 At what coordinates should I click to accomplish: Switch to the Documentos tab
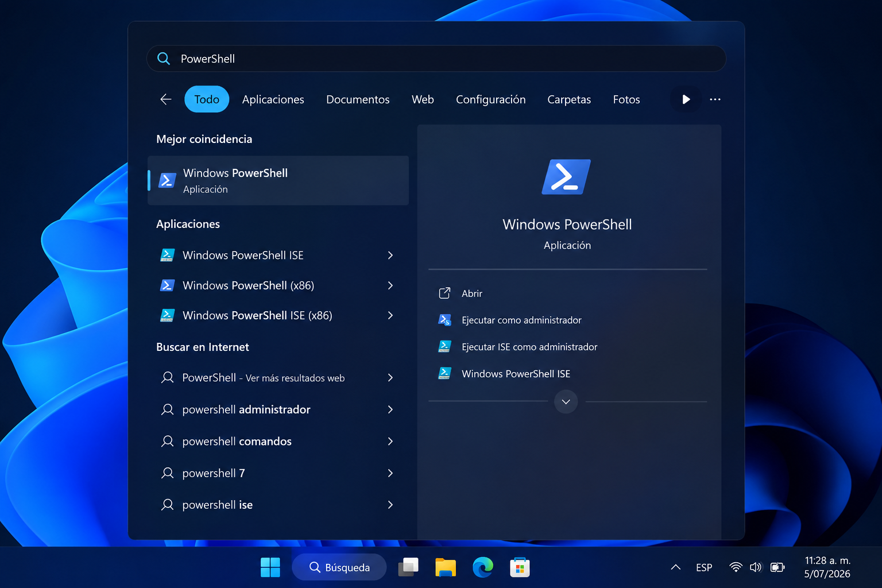tap(358, 99)
